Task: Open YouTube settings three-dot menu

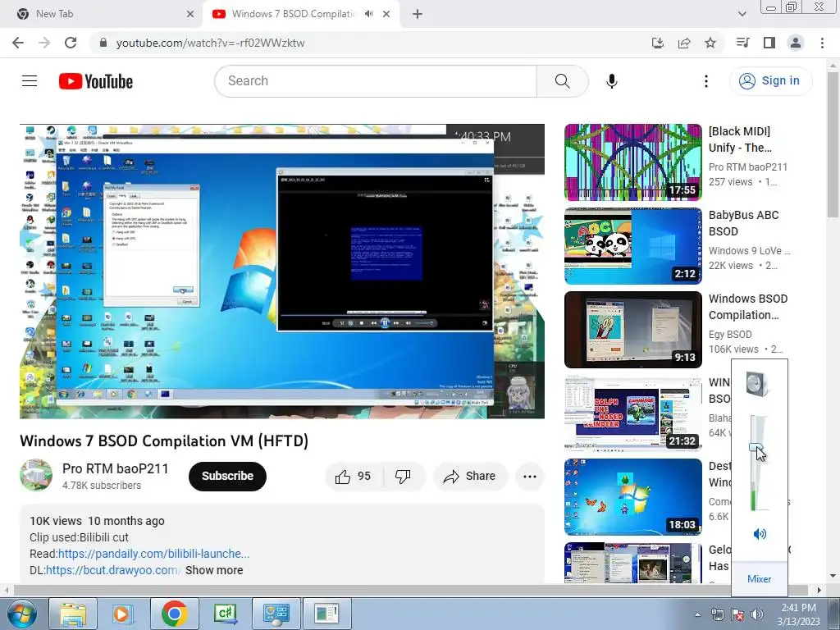Action: 706,81
